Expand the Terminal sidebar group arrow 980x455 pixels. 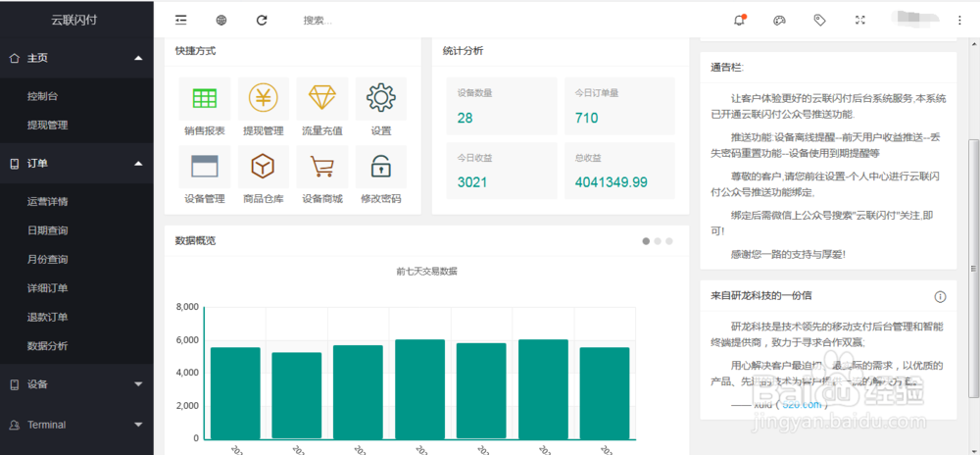click(139, 425)
